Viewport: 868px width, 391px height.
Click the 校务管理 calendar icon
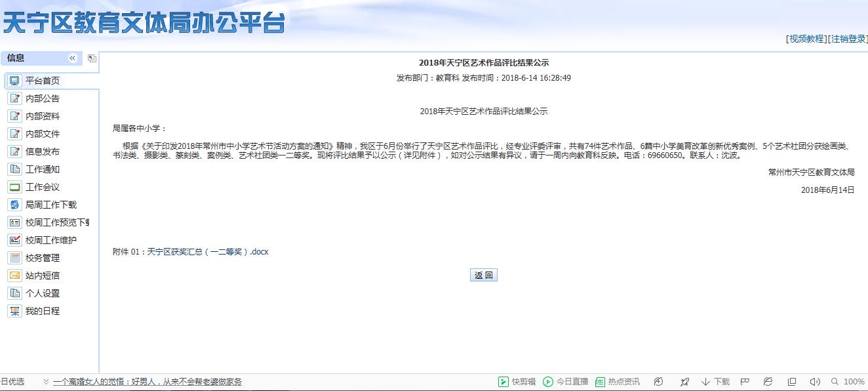(x=14, y=258)
